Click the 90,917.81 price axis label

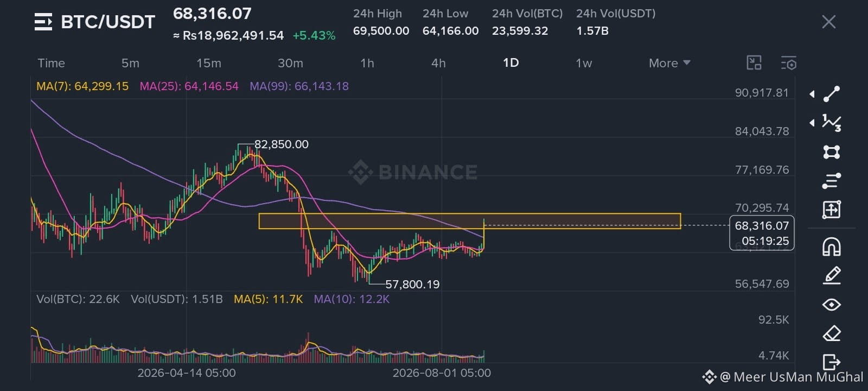tap(762, 93)
